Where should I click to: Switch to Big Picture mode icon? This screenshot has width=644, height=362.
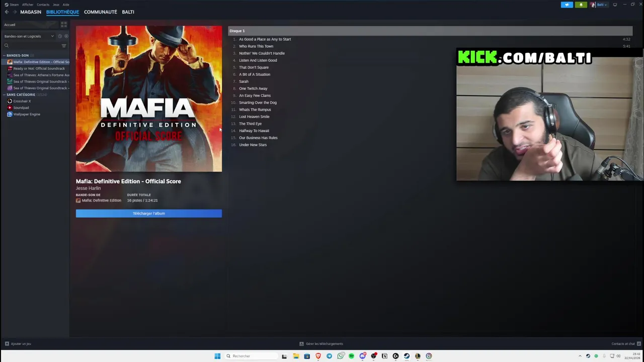tap(615, 5)
